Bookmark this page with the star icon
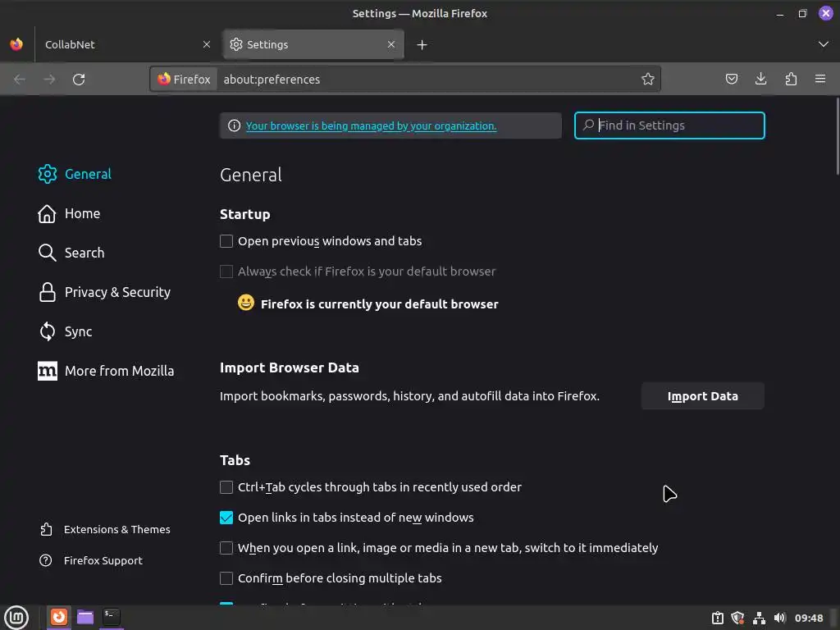 (x=648, y=80)
